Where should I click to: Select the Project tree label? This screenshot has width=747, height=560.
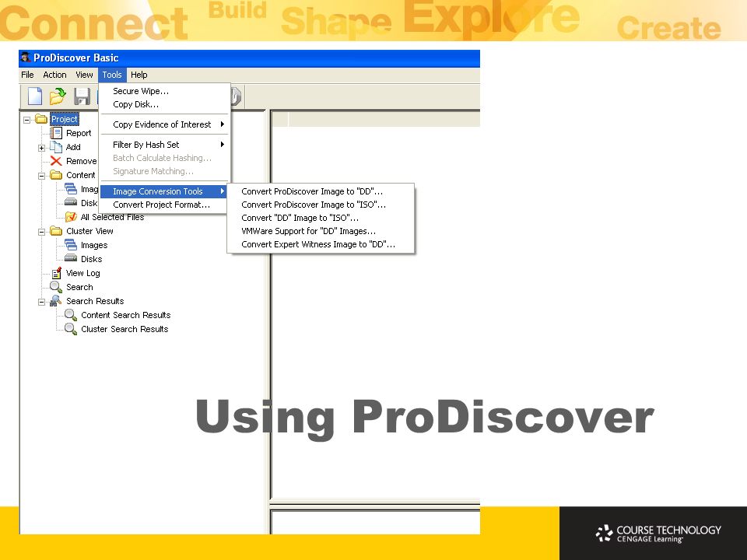pos(65,119)
